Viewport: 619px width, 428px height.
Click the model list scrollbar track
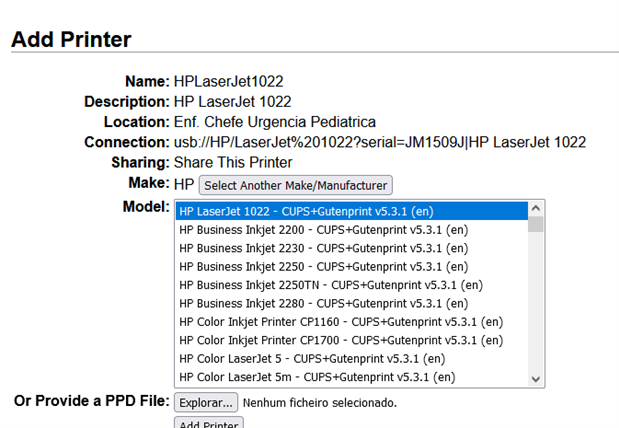point(536,310)
